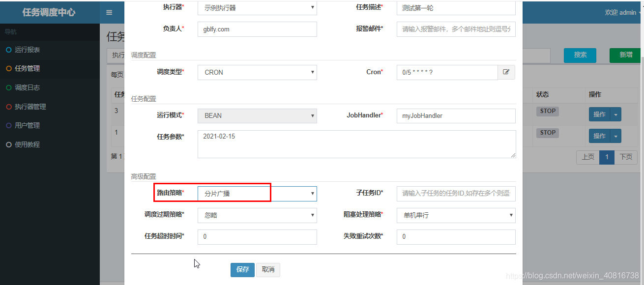Click the 任务管理 sidebar circle icon

pyautogui.click(x=8, y=69)
